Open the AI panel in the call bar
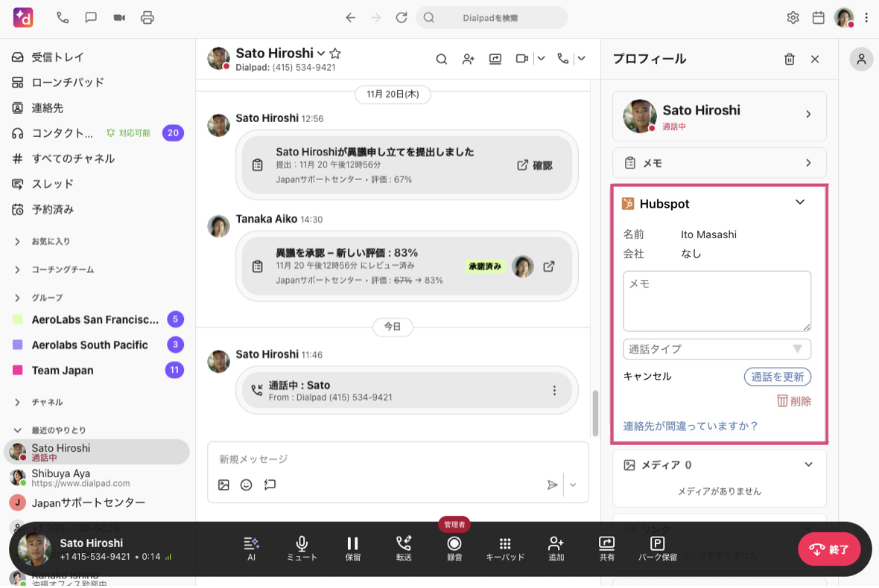Screen dimensions: 879x588 click(x=251, y=548)
